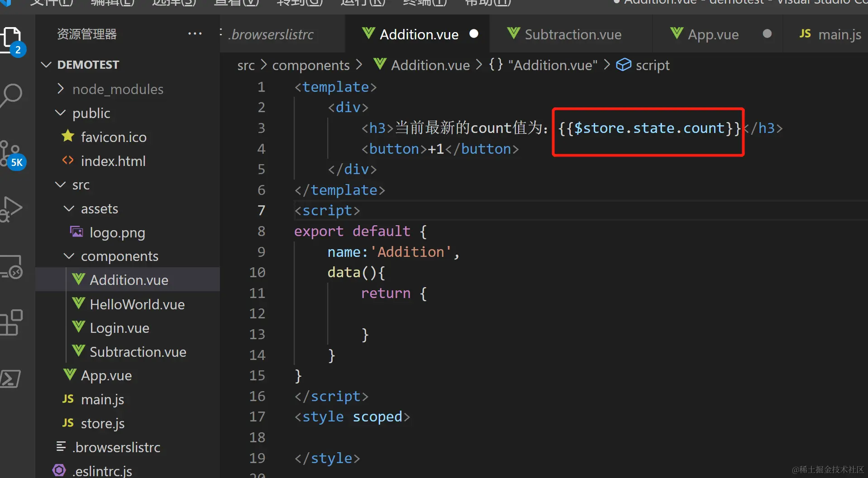Expand the node_modules folder
The image size is (868, 478).
click(x=61, y=89)
